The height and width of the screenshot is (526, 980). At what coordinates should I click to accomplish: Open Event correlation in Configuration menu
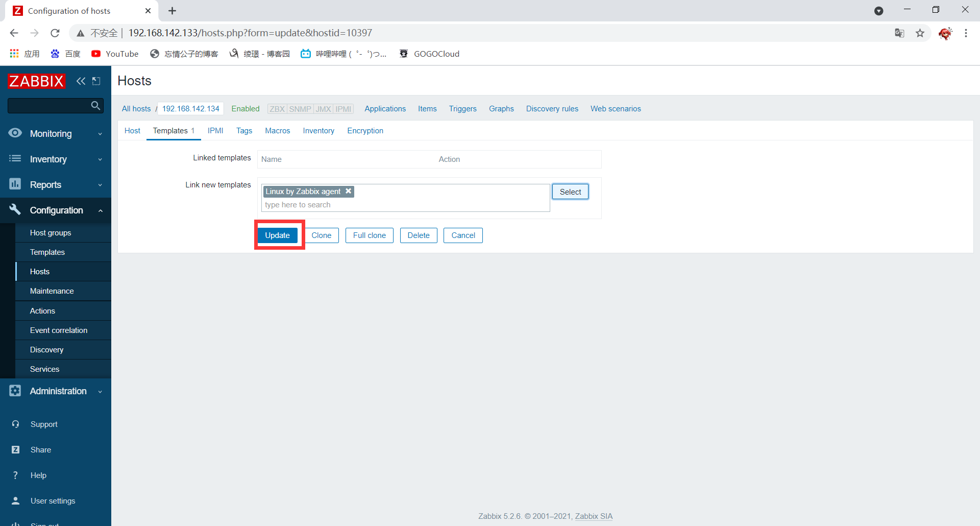63,330
